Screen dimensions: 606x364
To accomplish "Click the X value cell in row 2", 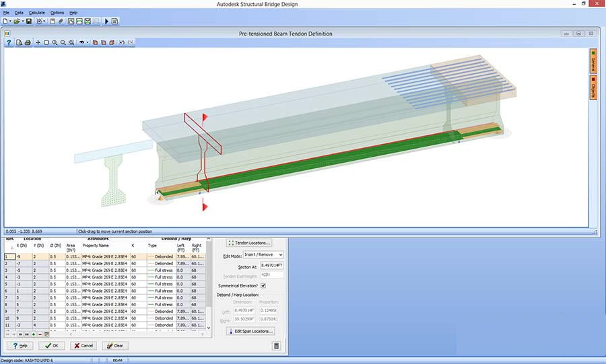I will [x=24, y=263].
